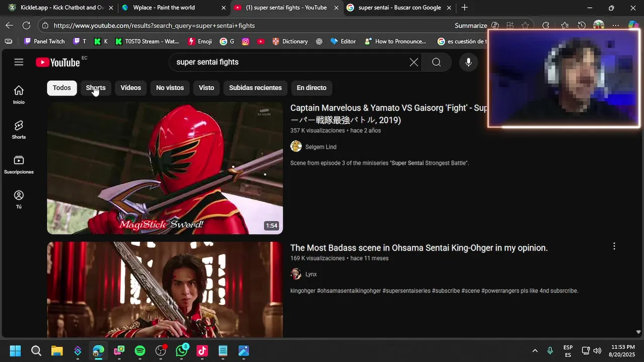Open the Favorites list icon
Viewport: 644px width, 362px height.
(565, 25)
